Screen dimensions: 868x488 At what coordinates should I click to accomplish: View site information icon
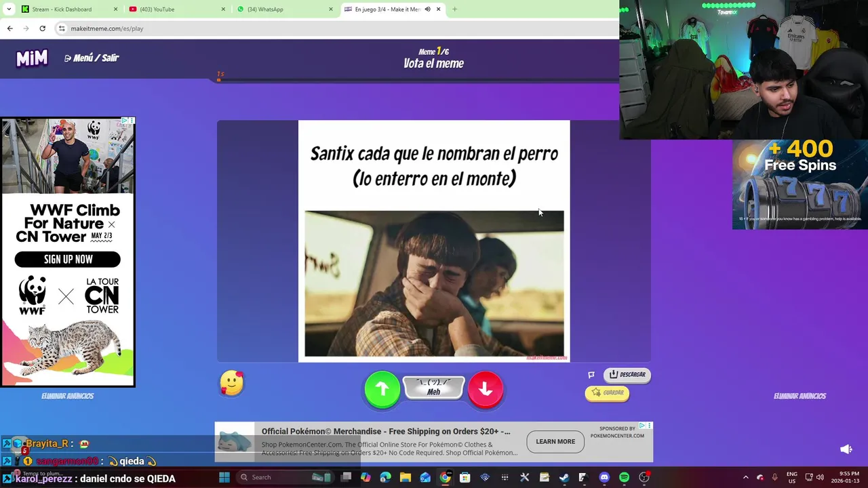click(x=62, y=28)
